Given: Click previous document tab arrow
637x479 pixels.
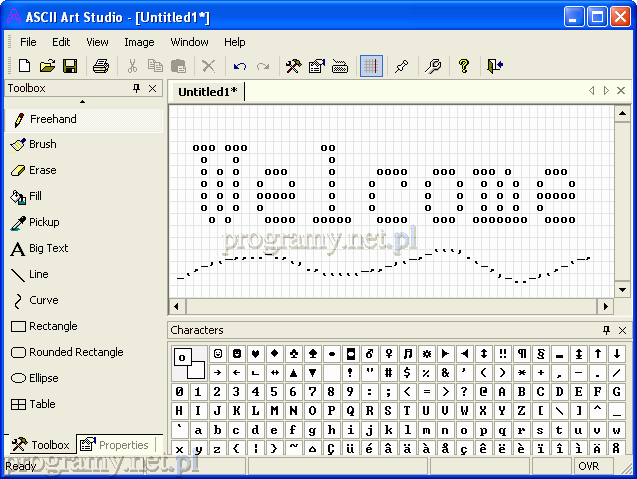Looking at the screenshot, I should (591, 91).
